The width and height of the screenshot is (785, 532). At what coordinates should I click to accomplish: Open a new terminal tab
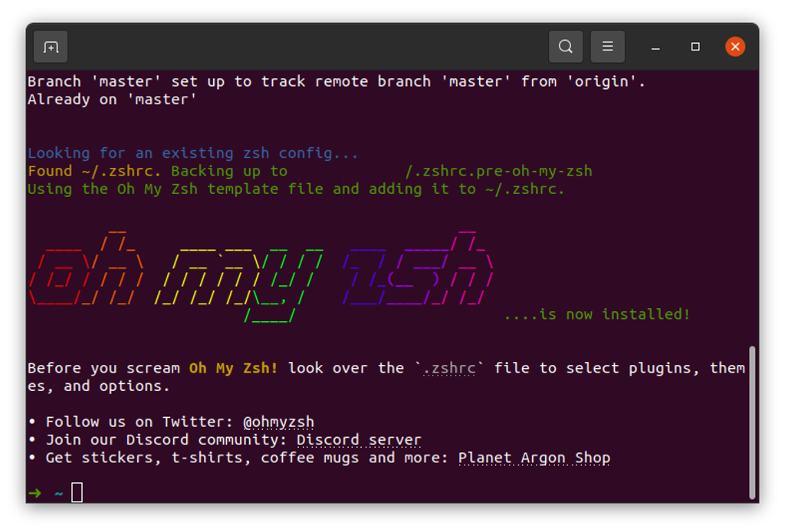pyautogui.click(x=51, y=47)
